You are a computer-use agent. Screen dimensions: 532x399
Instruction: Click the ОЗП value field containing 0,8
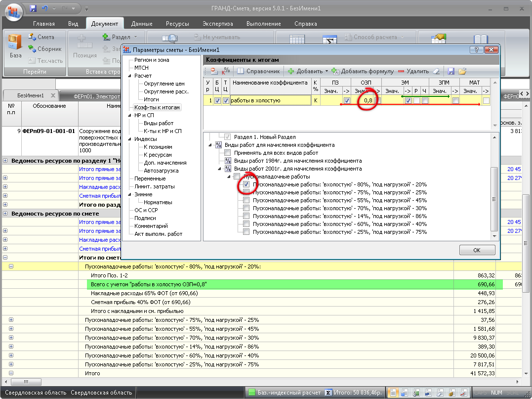click(365, 100)
